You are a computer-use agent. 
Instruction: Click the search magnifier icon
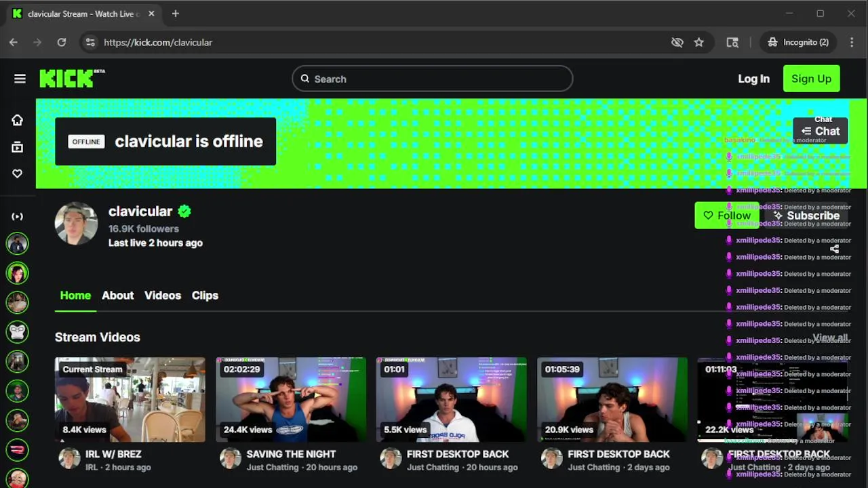(x=305, y=79)
